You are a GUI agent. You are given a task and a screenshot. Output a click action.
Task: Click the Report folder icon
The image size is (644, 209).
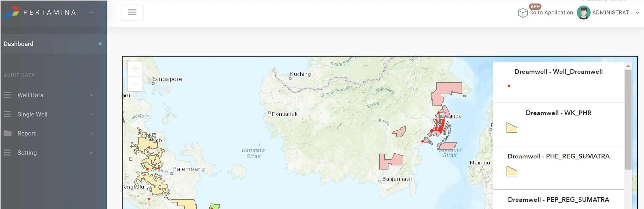[x=8, y=133]
